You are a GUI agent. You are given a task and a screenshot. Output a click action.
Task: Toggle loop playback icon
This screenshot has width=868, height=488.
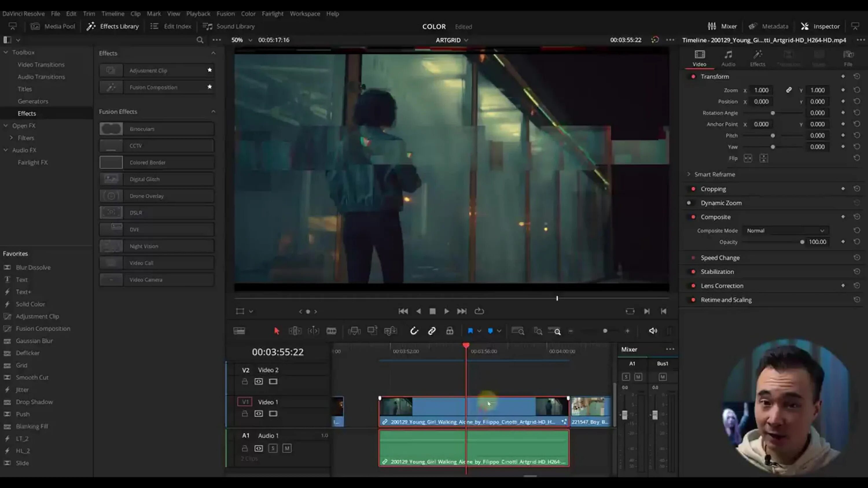[479, 311]
